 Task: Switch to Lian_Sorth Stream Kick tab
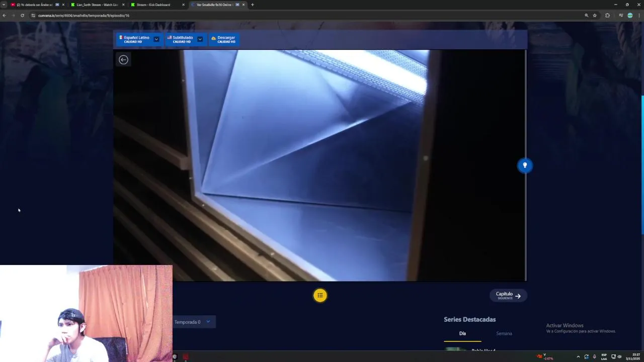97,5
